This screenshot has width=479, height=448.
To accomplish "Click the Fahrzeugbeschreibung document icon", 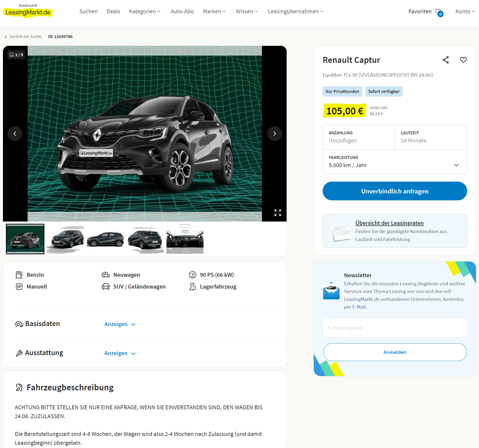I will tap(19, 387).
